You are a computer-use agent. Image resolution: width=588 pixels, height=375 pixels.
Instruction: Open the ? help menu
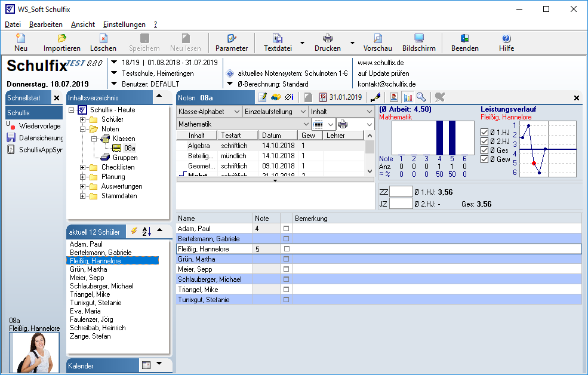(x=155, y=24)
